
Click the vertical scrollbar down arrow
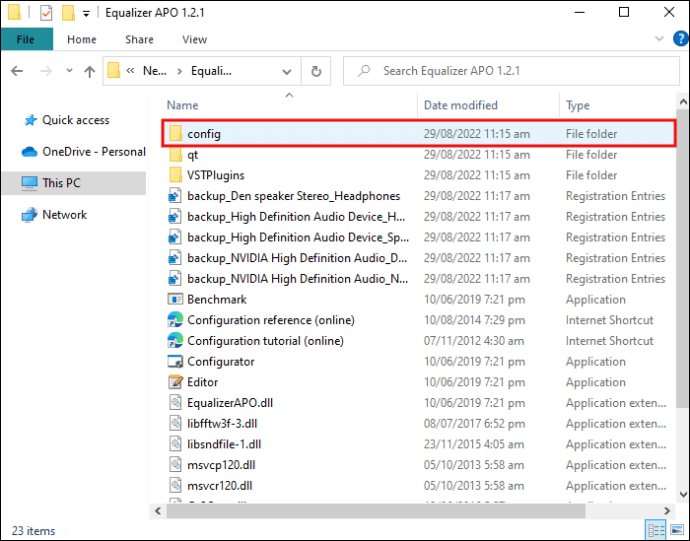[x=683, y=494]
